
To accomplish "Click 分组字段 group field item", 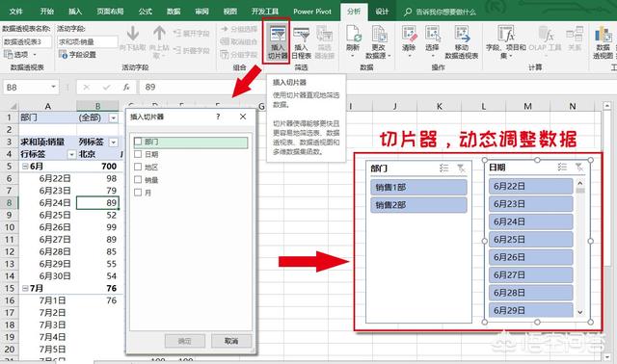I will (x=239, y=55).
